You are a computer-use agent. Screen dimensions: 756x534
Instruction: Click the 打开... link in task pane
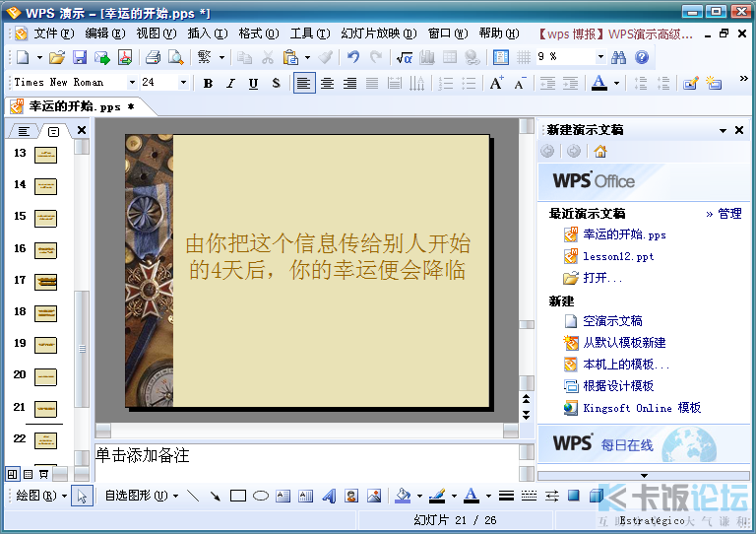coord(602,278)
